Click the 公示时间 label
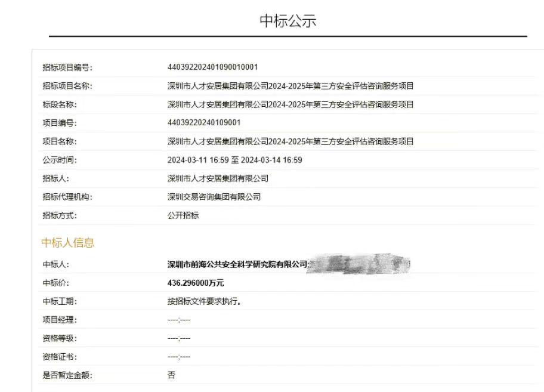 click(x=60, y=160)
